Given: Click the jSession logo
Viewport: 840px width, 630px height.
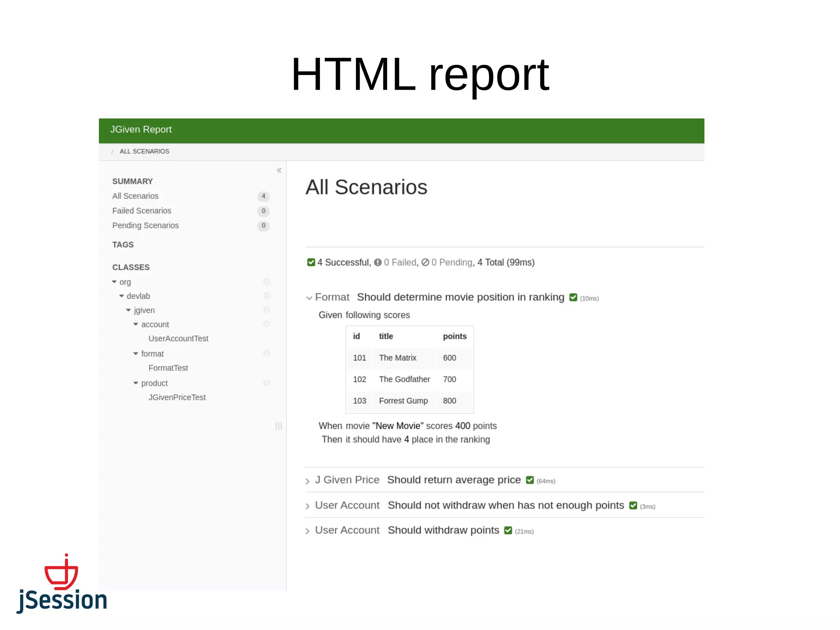Looking at the screenshot, I should click(x=62, y=584).
